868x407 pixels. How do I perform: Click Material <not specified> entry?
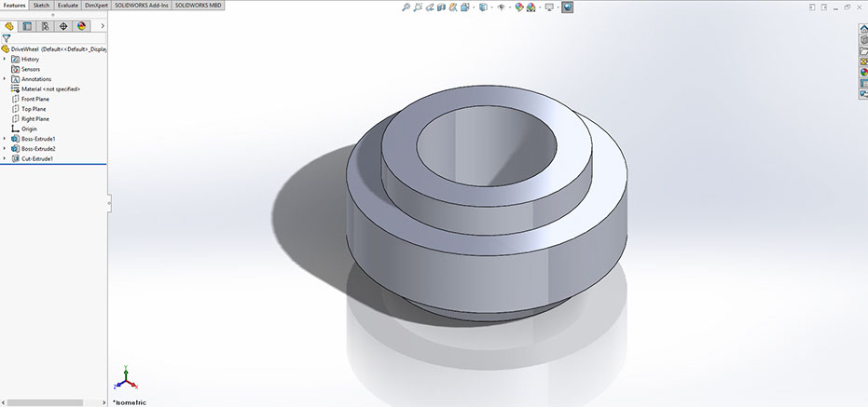[50, 88]
